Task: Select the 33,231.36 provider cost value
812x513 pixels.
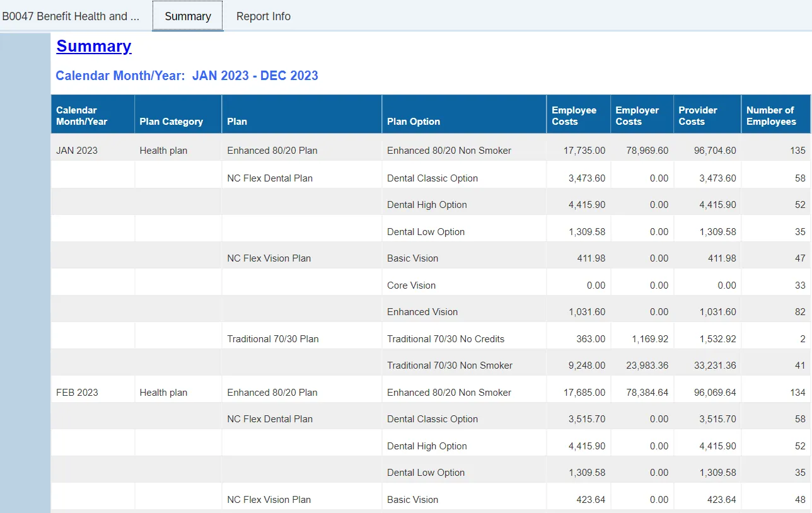Action: 709,365
